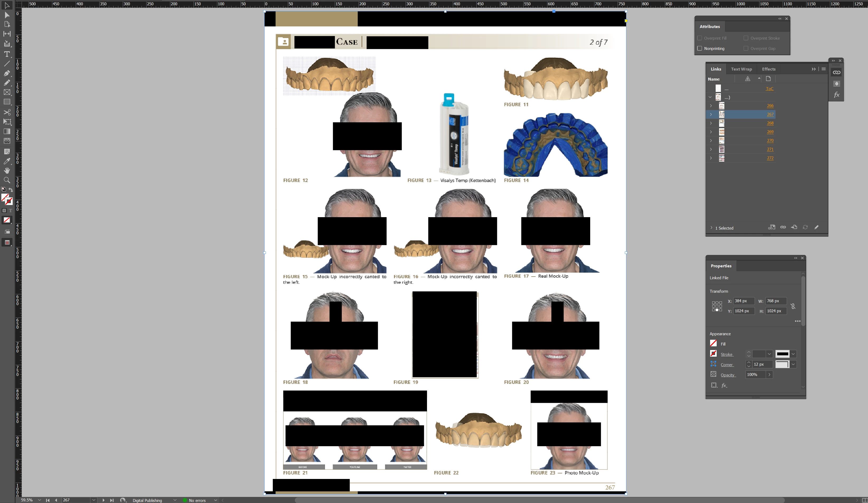Select the Zoom tool
This screenshot has height=503, width=868.
click(7, 180)
